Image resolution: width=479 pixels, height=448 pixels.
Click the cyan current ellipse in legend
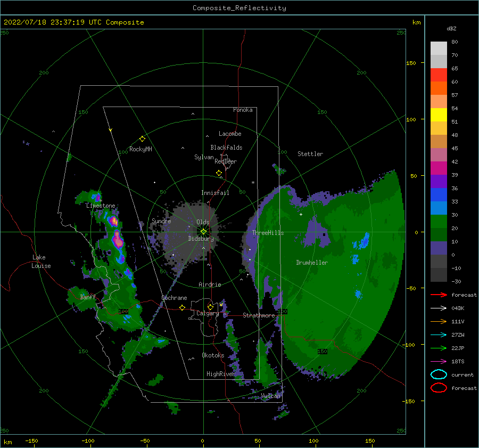[x=439, y=374]
